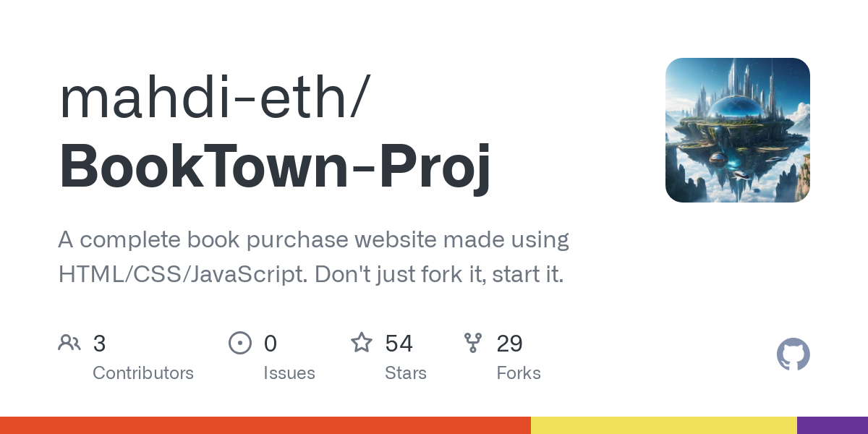Click the Forks branch icon
The image size is (868, 434).
pyautogui.click(x=473, y=342)
